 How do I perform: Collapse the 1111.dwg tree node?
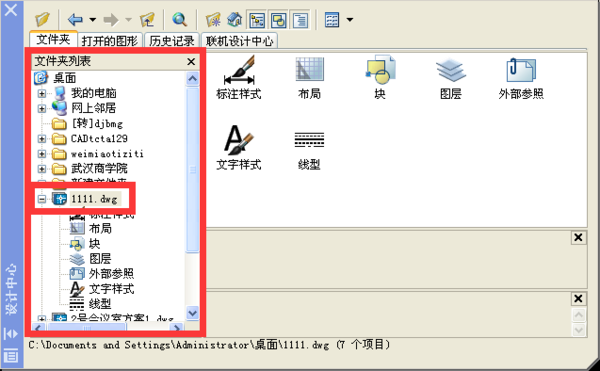pos(42,199)
